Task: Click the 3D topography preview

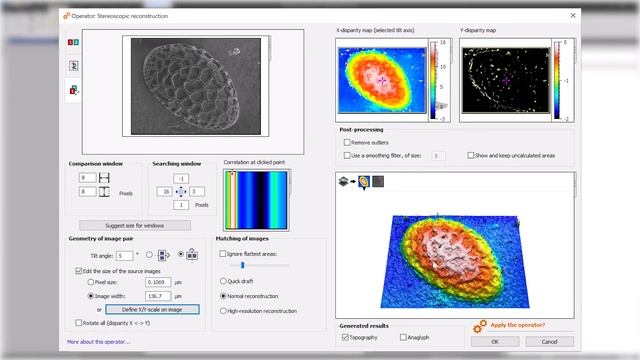Action: point(455,261)
